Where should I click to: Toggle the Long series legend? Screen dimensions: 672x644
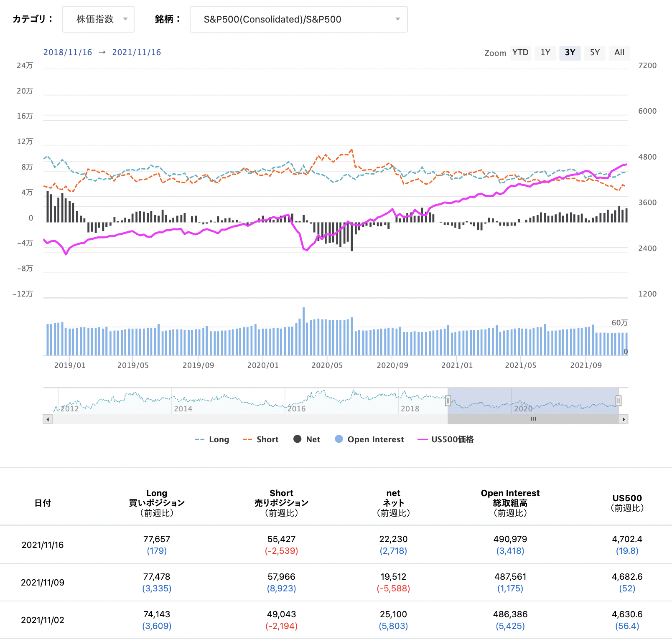[212, 439]
